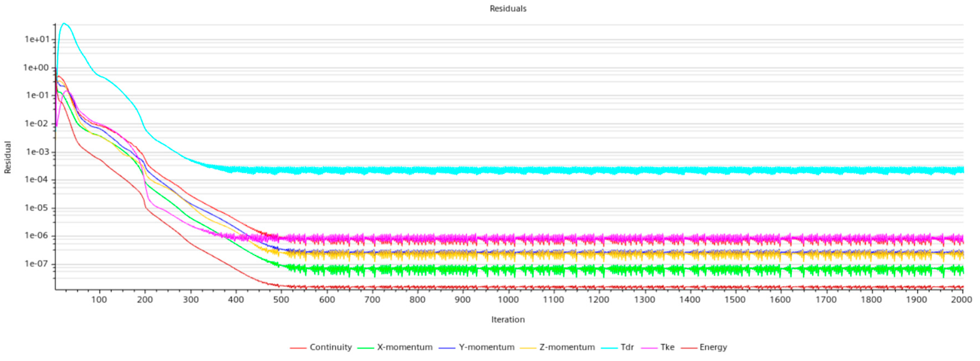This screenshot has width=980, height=361.
Task: Click the Residual y-axis title
Action: pyautogui.click(x=8, y=157)
